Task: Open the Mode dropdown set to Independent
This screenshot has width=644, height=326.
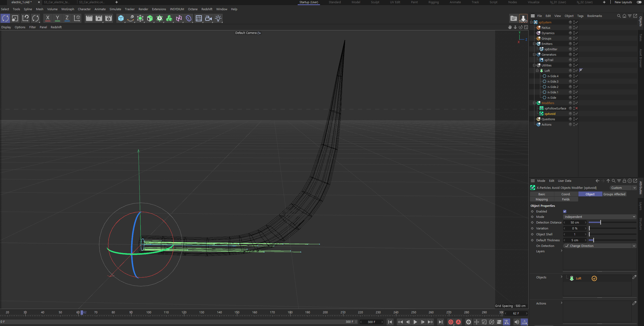Action: [599, 217]
